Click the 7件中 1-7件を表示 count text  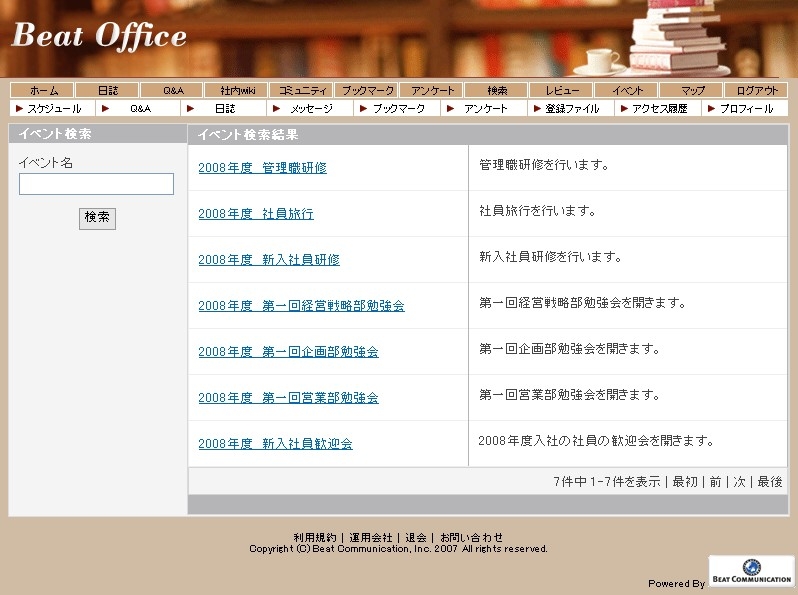[607, 481]
